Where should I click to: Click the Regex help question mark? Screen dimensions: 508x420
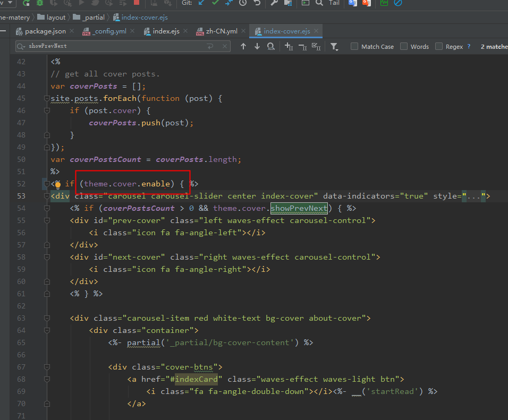(x=469, y=46)
